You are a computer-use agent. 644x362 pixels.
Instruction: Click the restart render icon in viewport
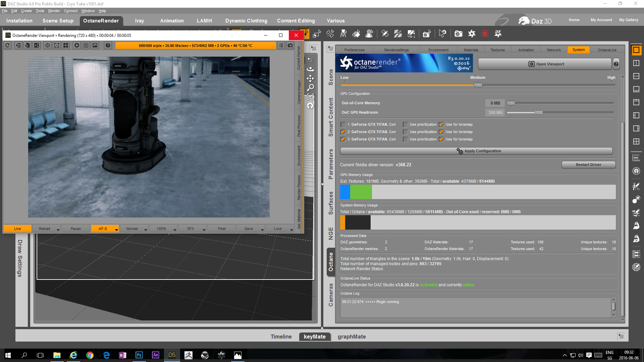(8, 45)
